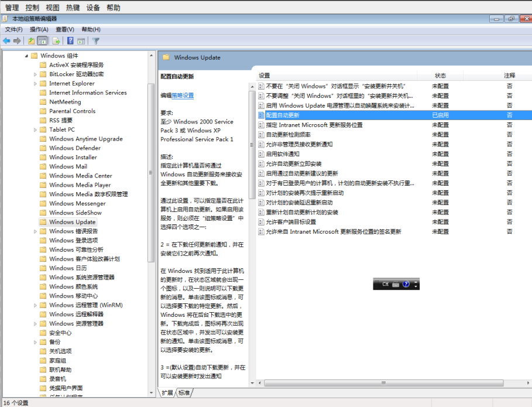Screen dimensions: 532x407
Task: Sort by the 设置 column header
Action: click(x=337, y=76)
